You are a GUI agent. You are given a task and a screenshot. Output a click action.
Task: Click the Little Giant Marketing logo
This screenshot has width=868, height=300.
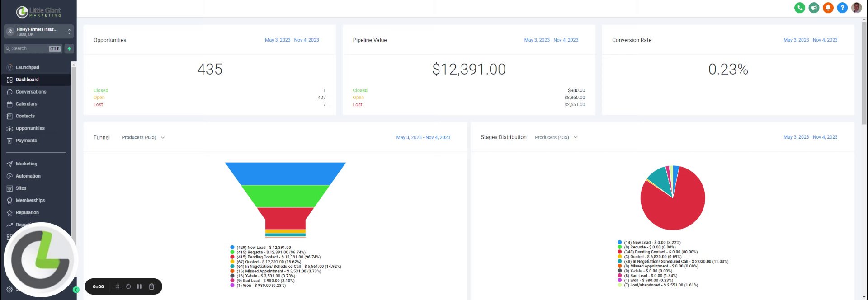coord(38,12)
